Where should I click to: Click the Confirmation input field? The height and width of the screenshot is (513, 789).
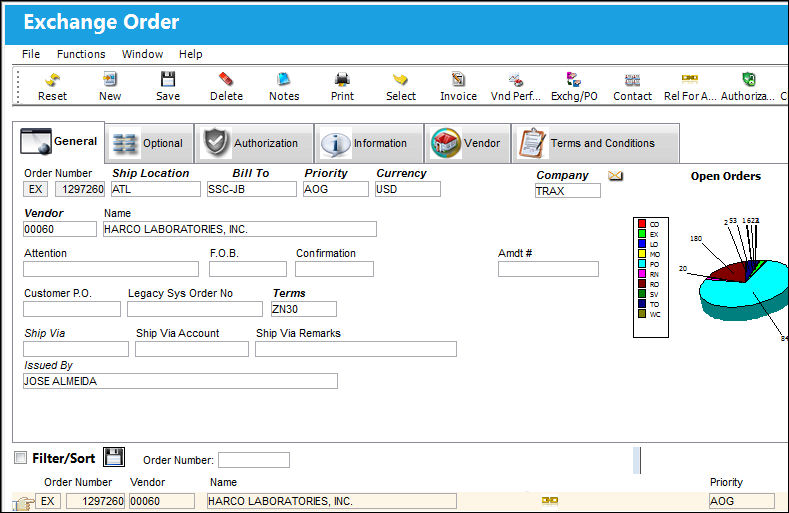coord(334,269)
